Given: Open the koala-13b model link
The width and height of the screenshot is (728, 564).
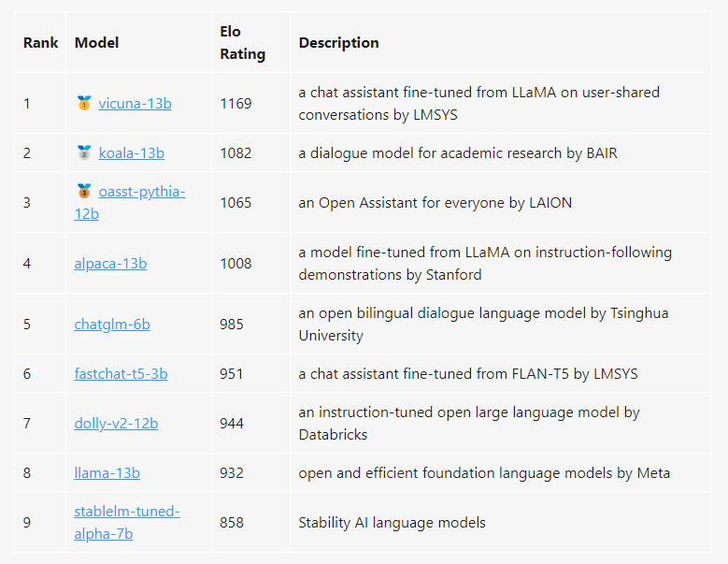Looking at the screenshot, I should point(131,152).
